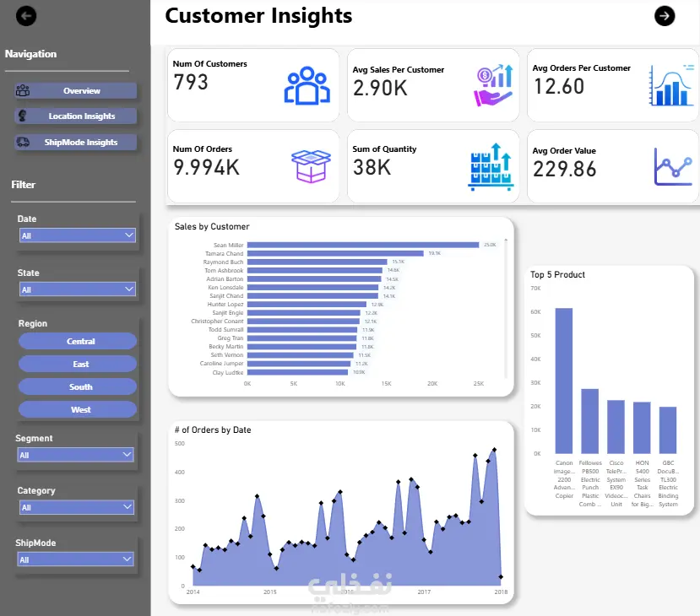Click the line chart order value icon
The width and height of the screenshot is (700, 616).
pos(674,166)
